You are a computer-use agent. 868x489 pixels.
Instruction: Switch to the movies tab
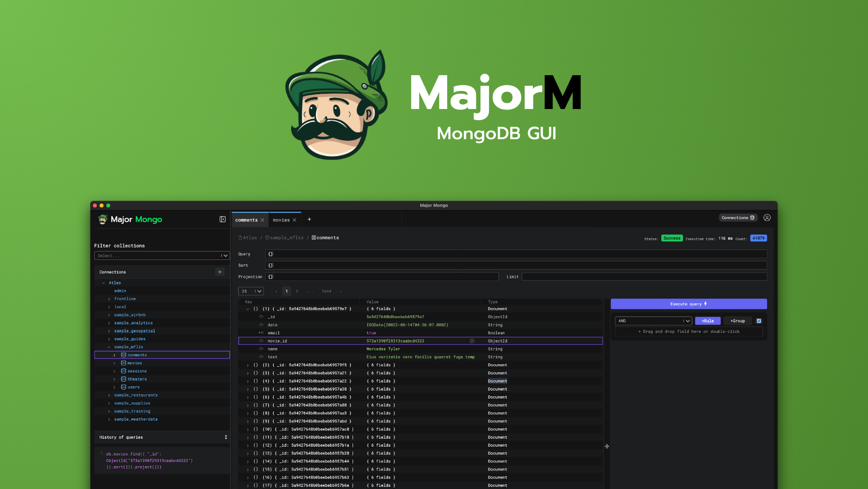pyautogui.click(x=281, y=220)
